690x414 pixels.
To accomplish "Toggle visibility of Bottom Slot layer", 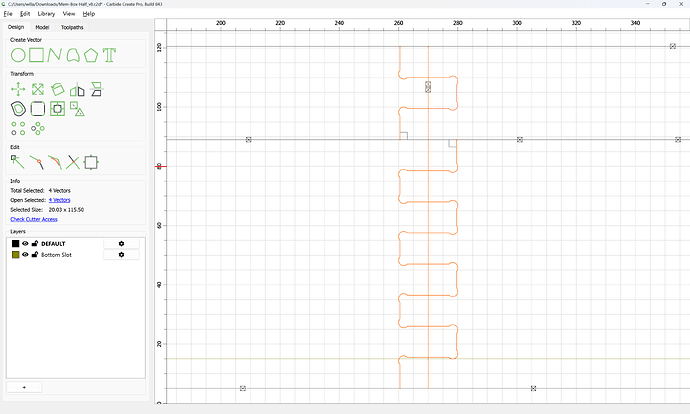I will (x=26, y=255).
